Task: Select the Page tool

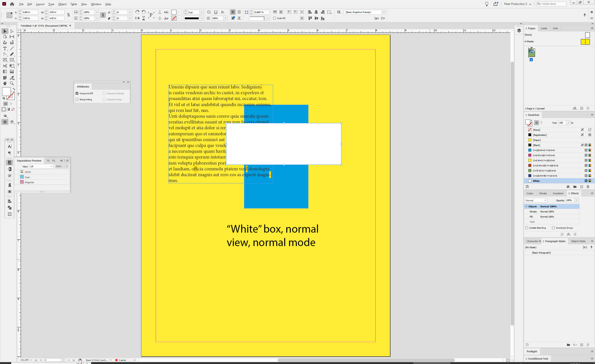Action: click(5, 37)
